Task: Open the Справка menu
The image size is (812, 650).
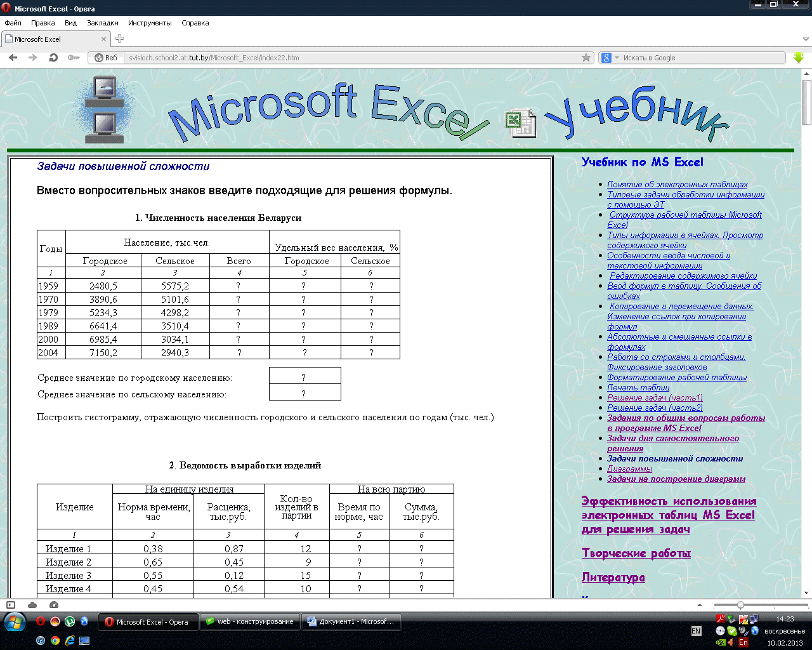Action: pos(195,23)
